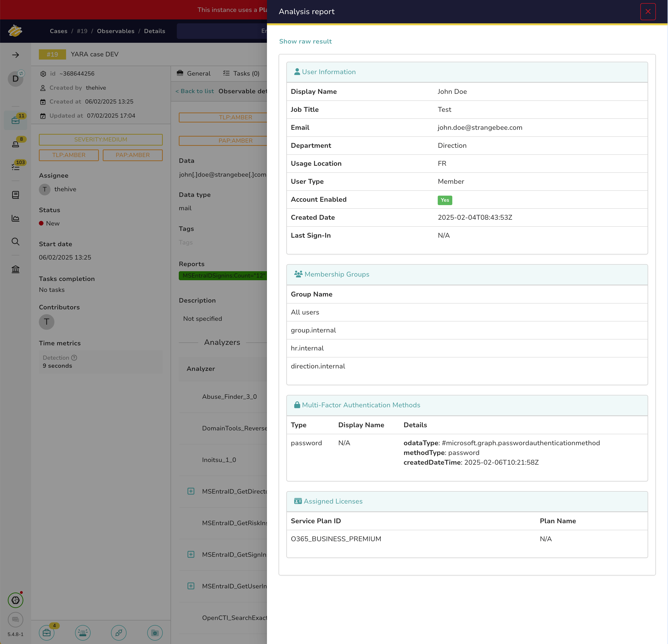Click SEVERITY:MEDIUM badge
This screenshot has height=644, width=668.
point(101,139)
